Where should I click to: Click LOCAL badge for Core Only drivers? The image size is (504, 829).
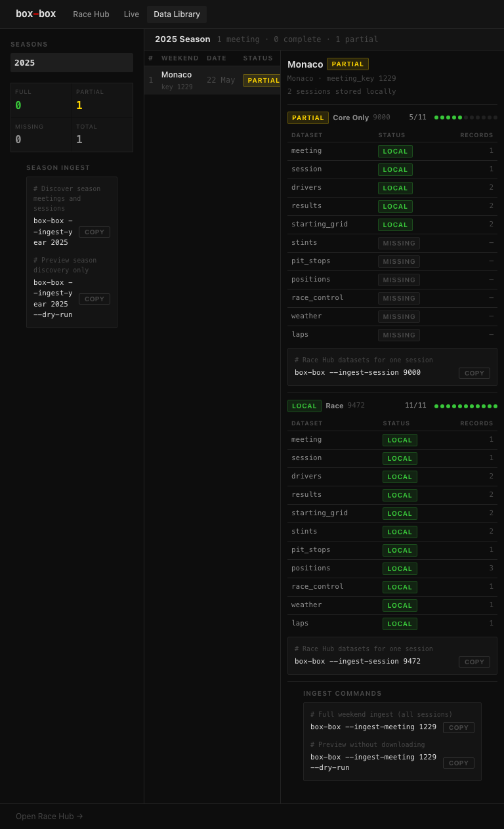(395, 188)
